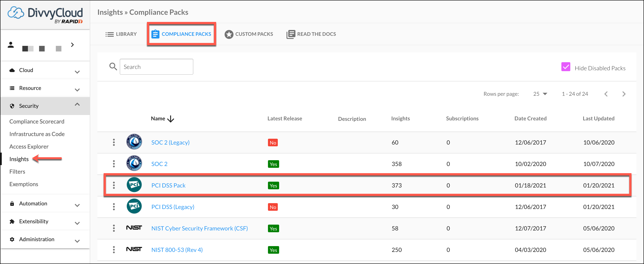Image resolution: width=644 pixels, height=264 pixels.
Task: Open Compliance Scorecard in sidebar
Action: [x=37, y=121]
